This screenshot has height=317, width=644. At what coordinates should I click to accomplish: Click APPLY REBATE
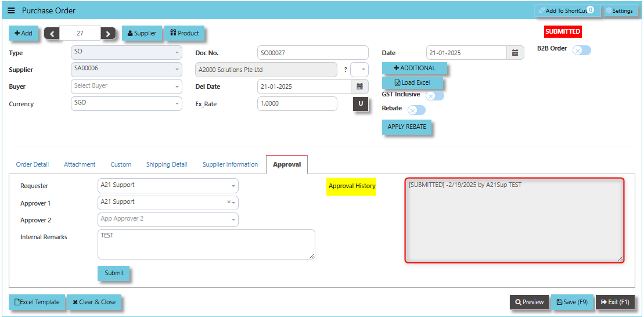[x=406, y=127]
